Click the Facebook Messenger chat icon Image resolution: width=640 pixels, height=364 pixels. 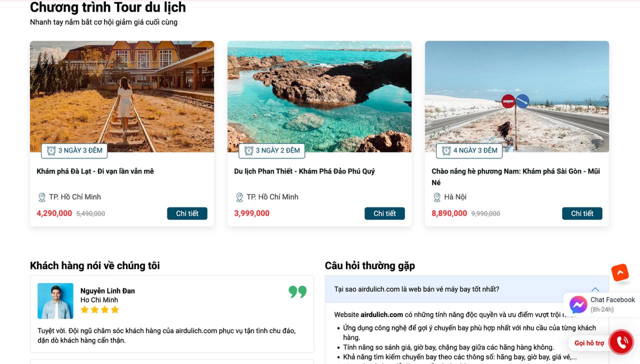click(x=578, y=304)
